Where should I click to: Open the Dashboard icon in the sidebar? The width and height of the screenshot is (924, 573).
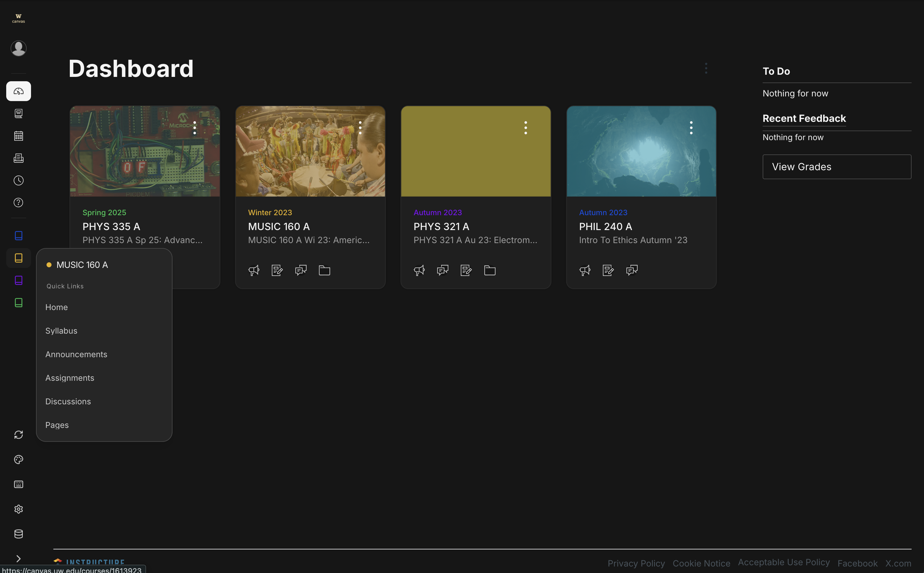tap(18, 91)
